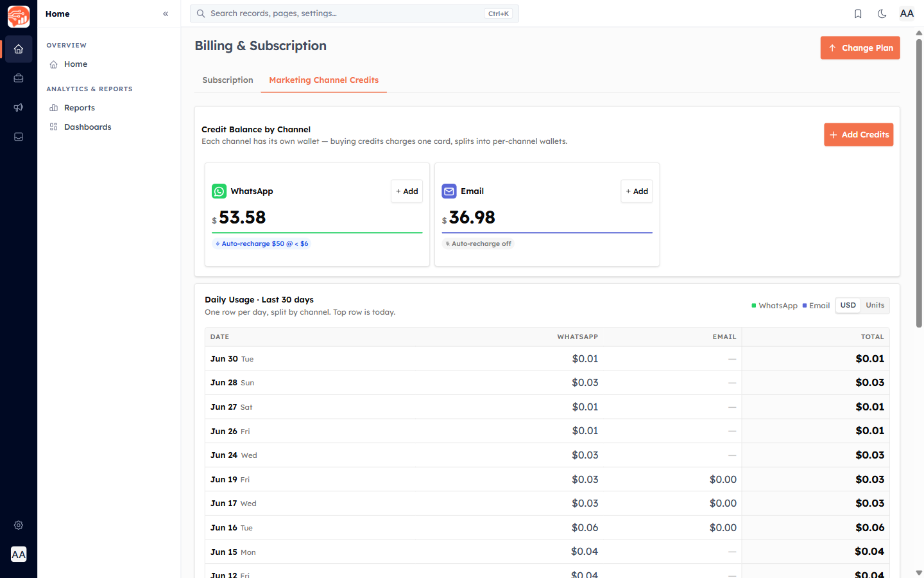Click the WHATSAPP column header
The image size is (924, 578).
(577, 337)
